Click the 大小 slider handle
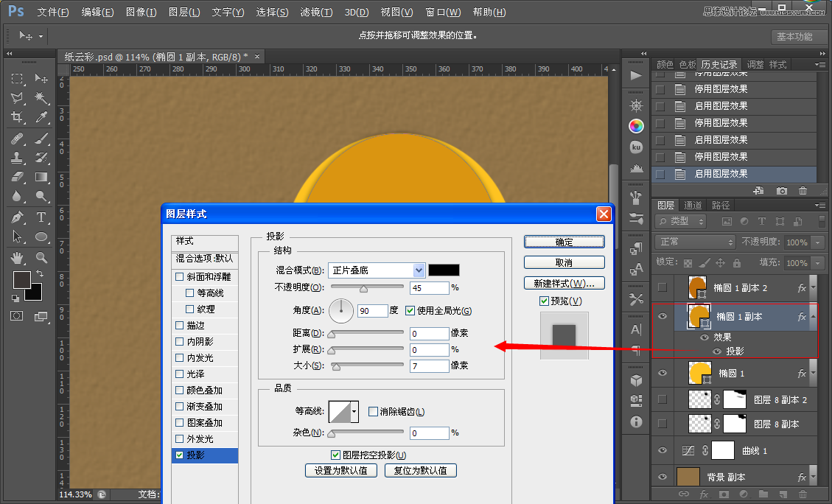The height and width of the screenshot is (504, 832). pyautogui.click(x=336, y=366)
